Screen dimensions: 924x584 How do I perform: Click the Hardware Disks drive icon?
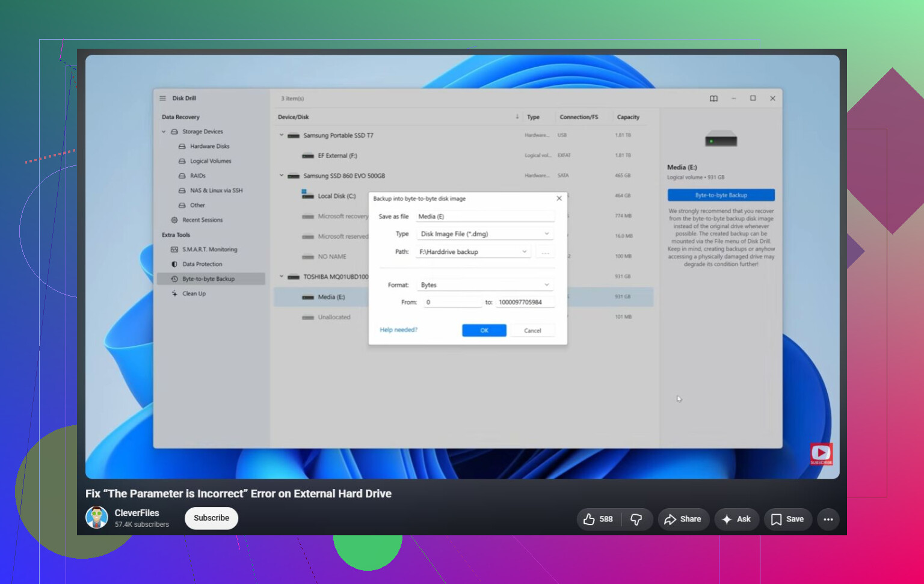click(x=182, y=146)
